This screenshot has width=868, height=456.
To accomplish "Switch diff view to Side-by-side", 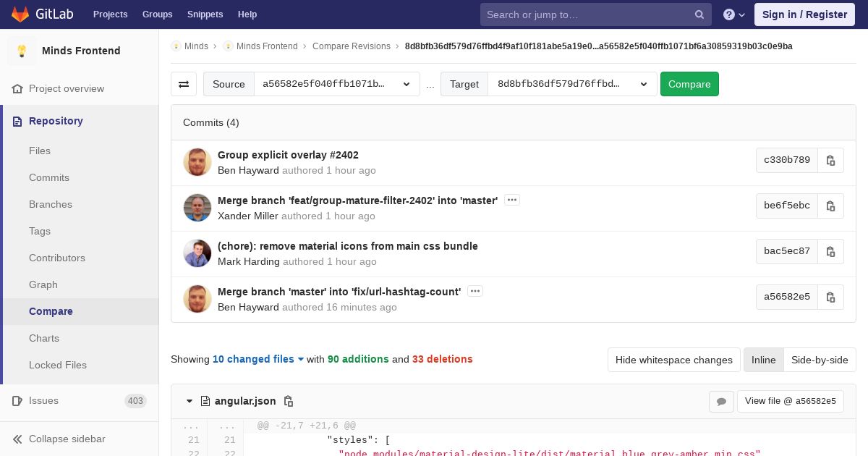I will 820,360.
